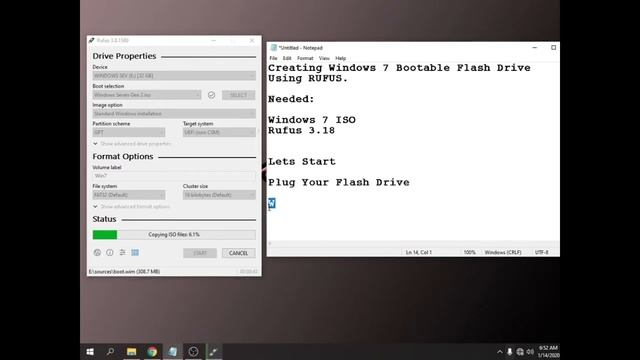Click 'Ln 14, Col 1' status entry

pyautogui.click(x=418, y=253)
